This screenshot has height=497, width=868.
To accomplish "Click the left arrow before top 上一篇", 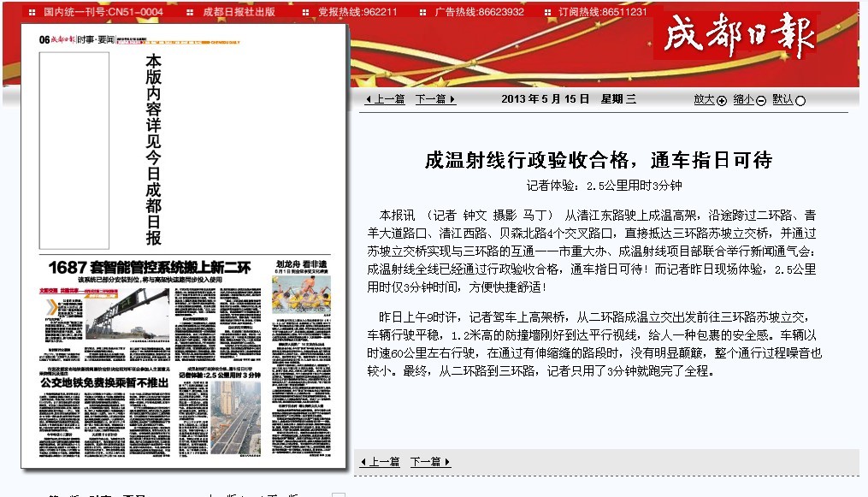I will tap(368, 99).
